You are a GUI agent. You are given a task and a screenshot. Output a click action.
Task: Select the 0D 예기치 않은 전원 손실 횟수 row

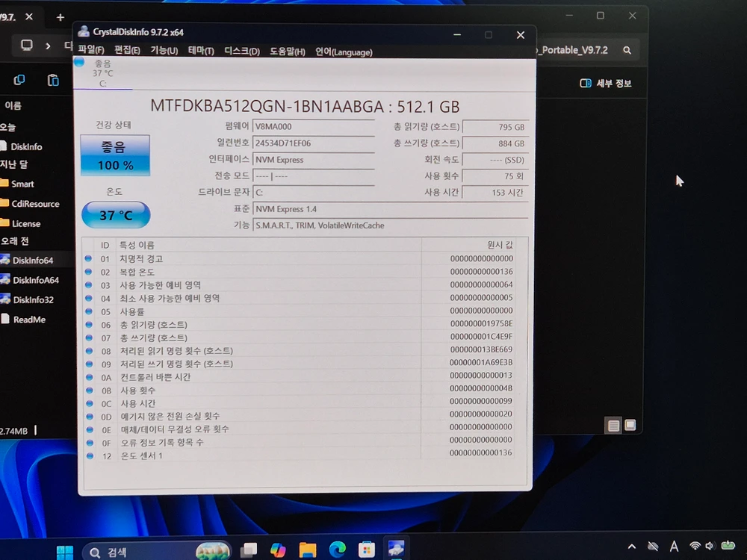point(300,416)
